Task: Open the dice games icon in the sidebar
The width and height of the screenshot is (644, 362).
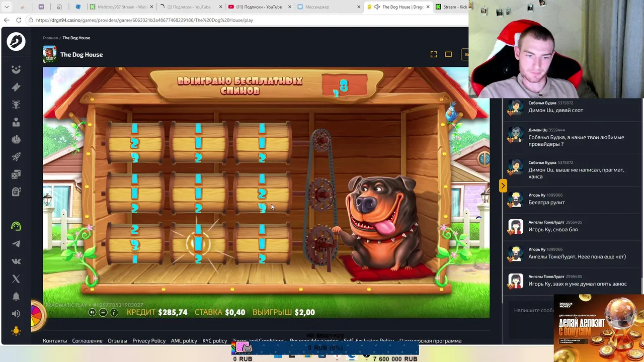Action: [16, 174]
